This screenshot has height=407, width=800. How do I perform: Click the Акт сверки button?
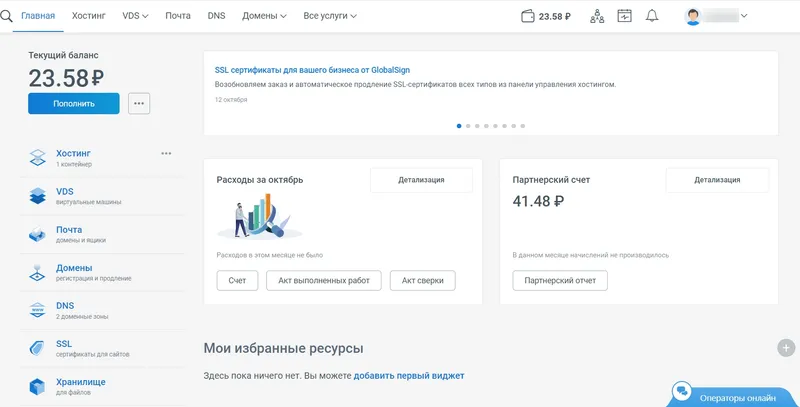pyautogui.click(x=422, y=281)
